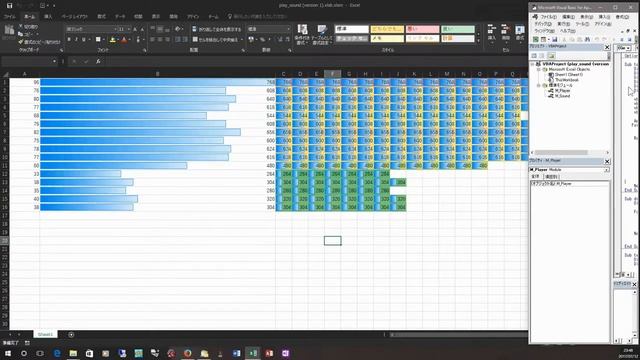Open the Name Box dropdown
This screenshot has width=640, height=360.
pyautogui.click(x=54, y=61)
